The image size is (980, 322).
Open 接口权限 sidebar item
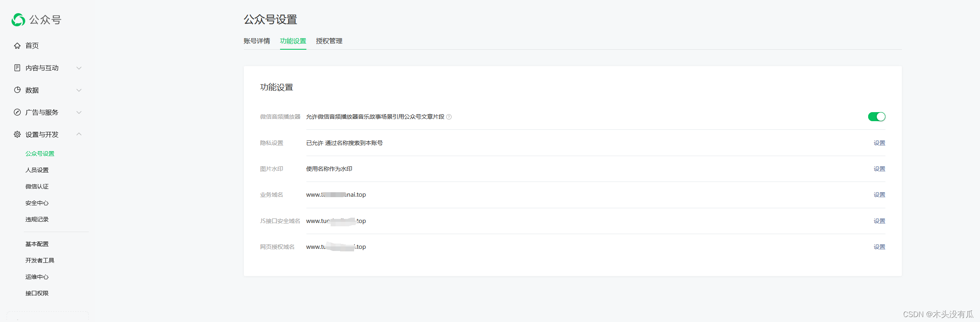(37, 293)
